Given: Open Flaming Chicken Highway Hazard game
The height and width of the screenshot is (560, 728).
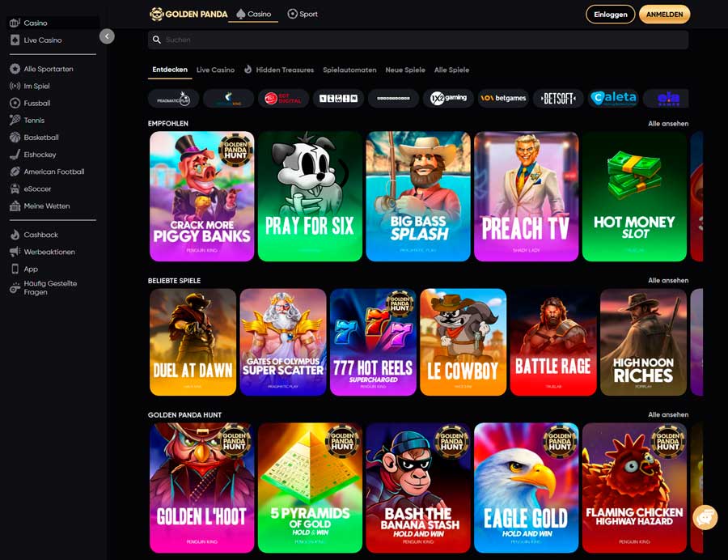Looking at the screenshot, I should (x=635, y=487).
